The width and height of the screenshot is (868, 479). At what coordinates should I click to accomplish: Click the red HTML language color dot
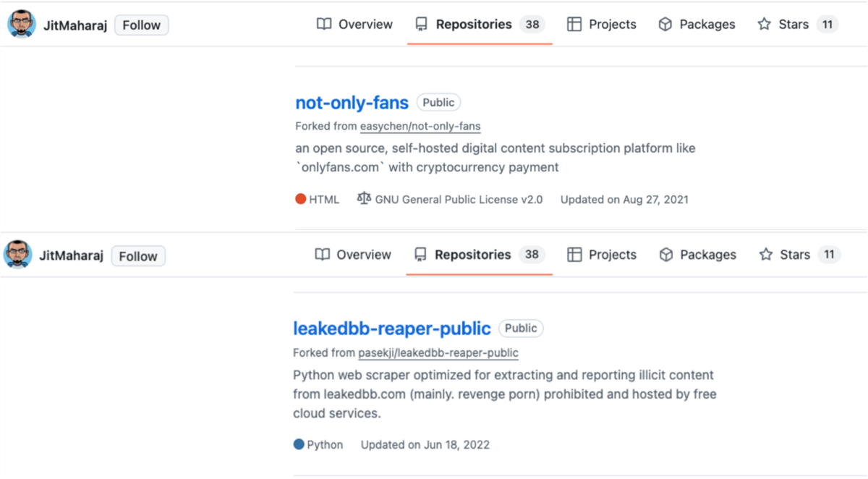pos(301,199)
